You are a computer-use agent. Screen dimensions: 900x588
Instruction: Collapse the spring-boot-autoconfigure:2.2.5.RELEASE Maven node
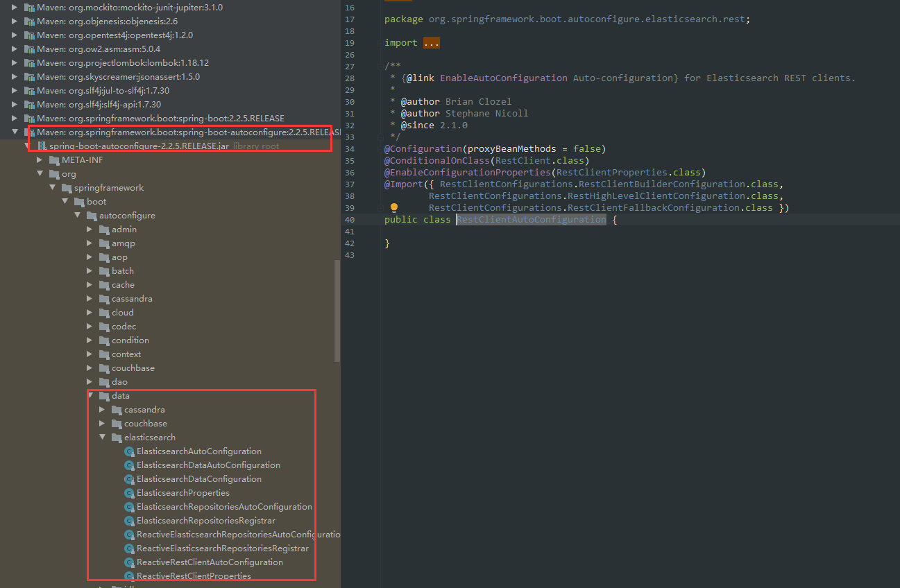coord(15,132)
